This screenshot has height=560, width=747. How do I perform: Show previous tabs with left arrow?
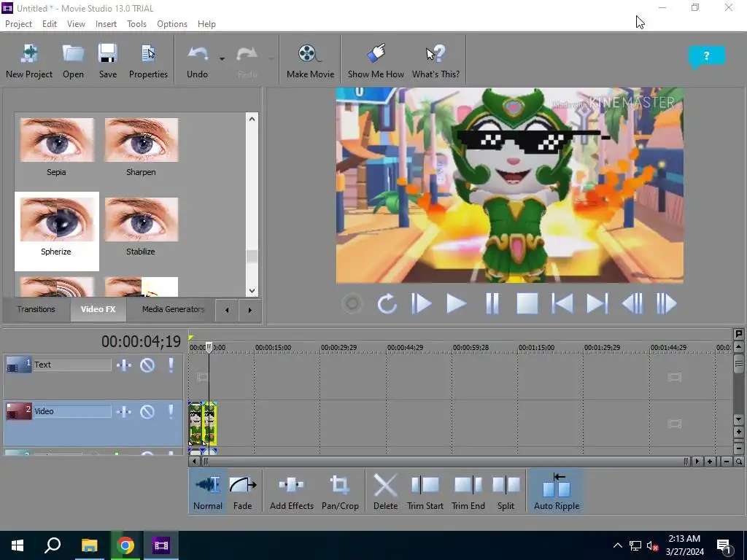[227, 310]
